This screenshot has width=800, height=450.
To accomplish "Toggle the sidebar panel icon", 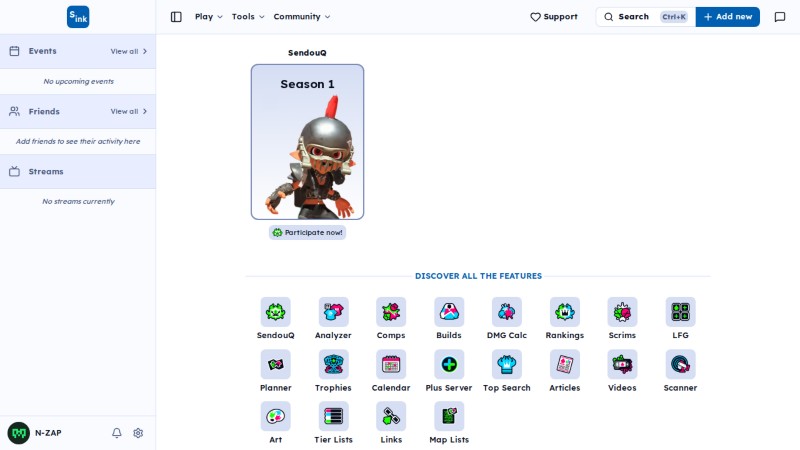I will 176,17.
